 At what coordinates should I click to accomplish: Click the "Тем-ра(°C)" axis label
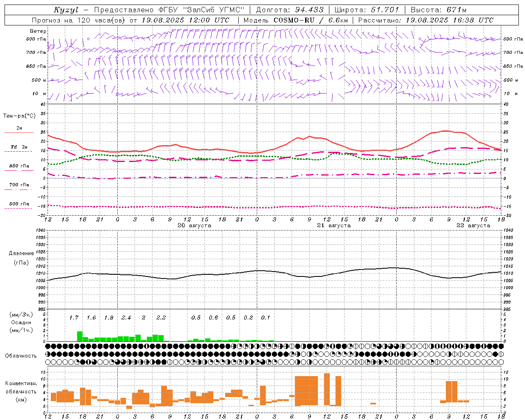click(x=19, y=116)
